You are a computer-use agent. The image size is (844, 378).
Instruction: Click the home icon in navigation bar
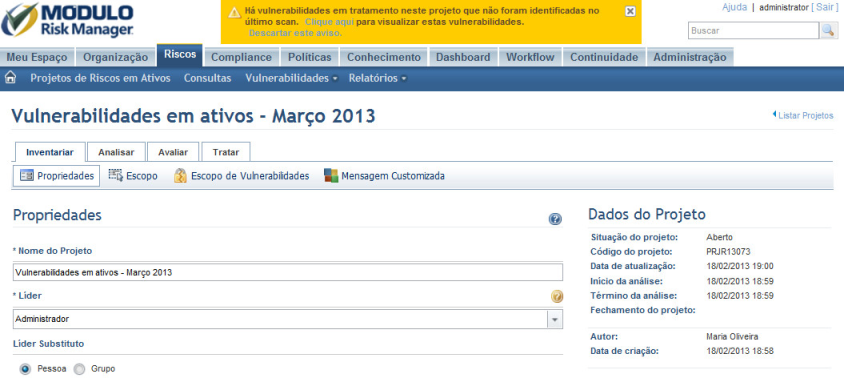click(10, 78)
